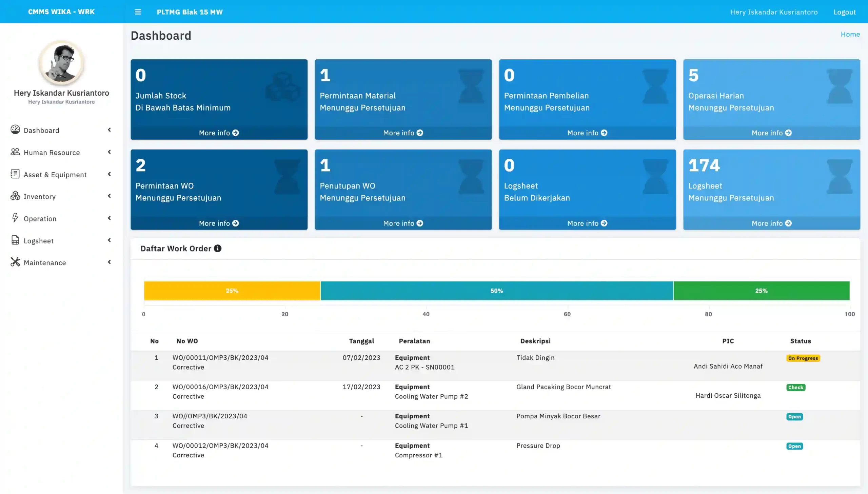Click the Operation lightning bolt icon

click(x=15, y=218)
